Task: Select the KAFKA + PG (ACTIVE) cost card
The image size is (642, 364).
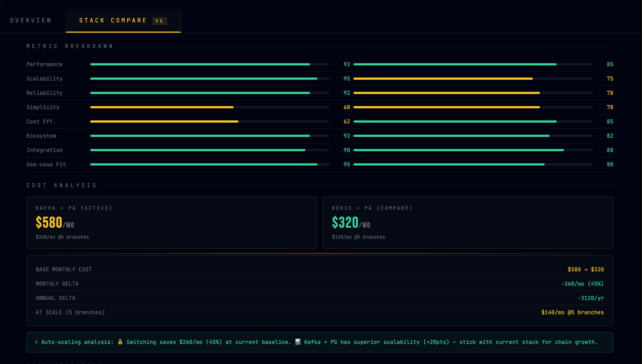Action: click(x=172, y=223)
